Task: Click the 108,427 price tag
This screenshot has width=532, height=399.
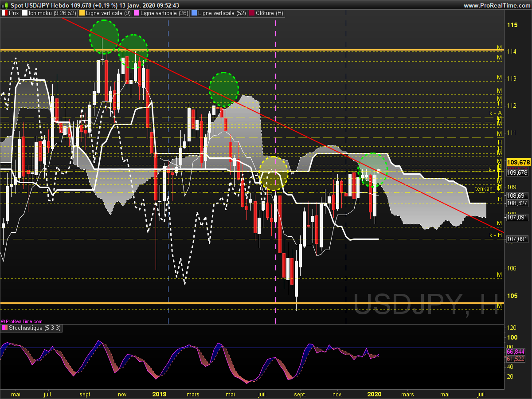Action: [x=517, y=203]
